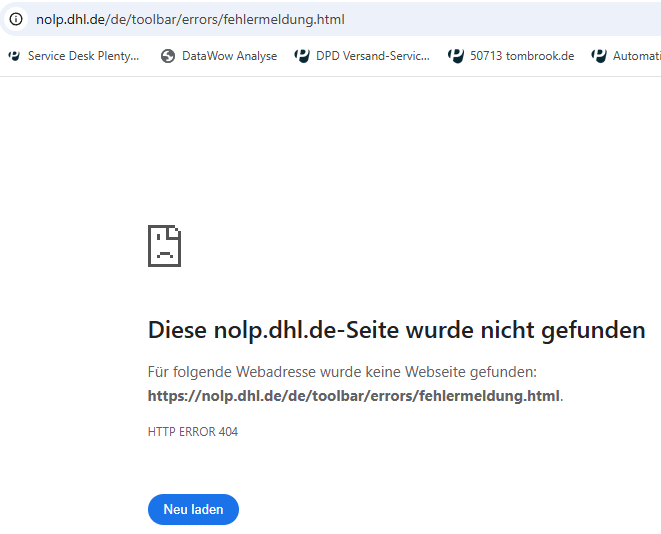The height and width of the screenshot is (534, 661).
Task: Open the 'Automati...' bookmark label
Action: [x=636, y=56]
